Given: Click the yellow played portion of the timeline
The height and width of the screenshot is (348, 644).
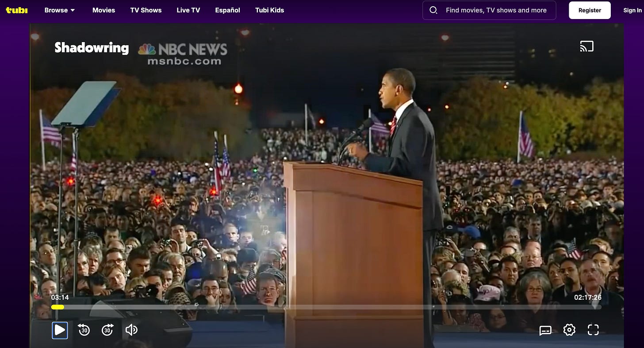Looking at the screenshot, I should 57,307.
